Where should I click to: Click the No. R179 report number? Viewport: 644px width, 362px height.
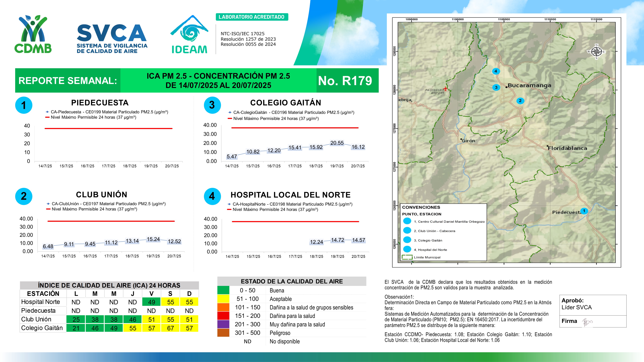(x=345, y=81)
